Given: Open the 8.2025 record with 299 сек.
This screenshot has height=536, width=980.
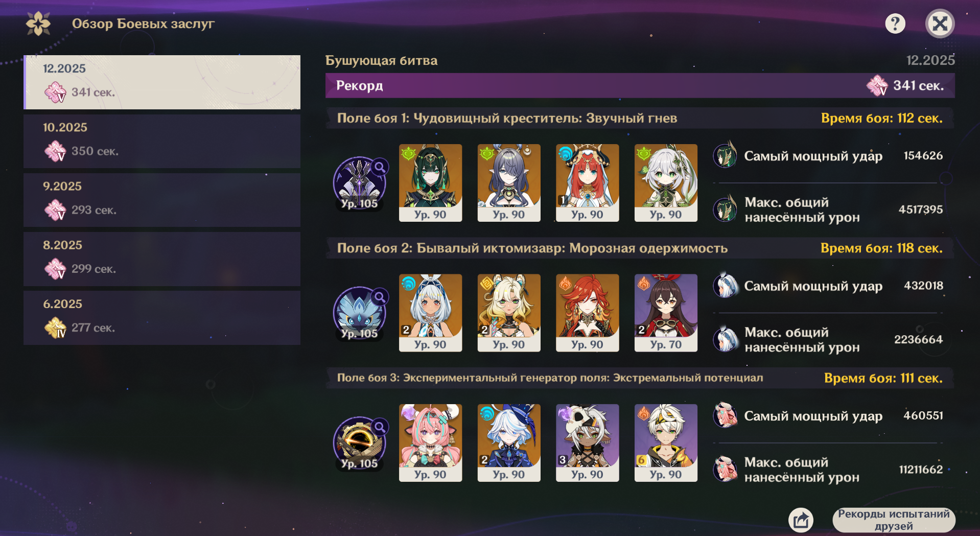Looking at the screenshot, I should click(x=162, y=259).
